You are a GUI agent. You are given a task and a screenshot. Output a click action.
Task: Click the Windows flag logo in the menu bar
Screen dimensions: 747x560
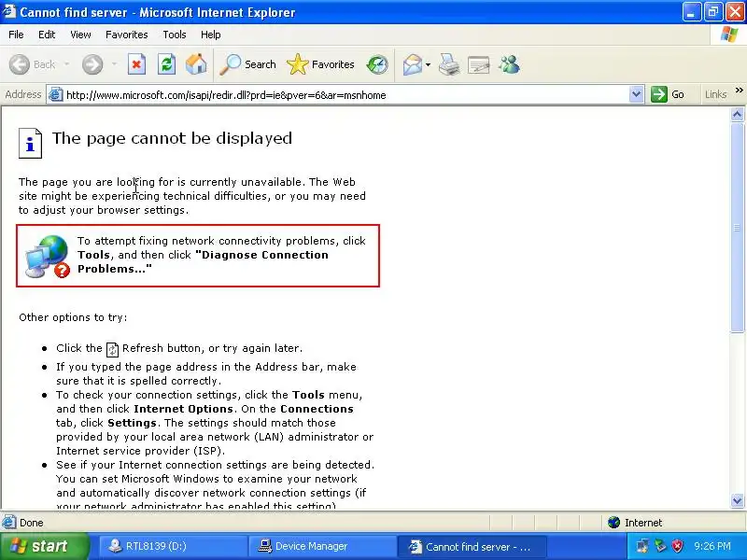[729, 35]
